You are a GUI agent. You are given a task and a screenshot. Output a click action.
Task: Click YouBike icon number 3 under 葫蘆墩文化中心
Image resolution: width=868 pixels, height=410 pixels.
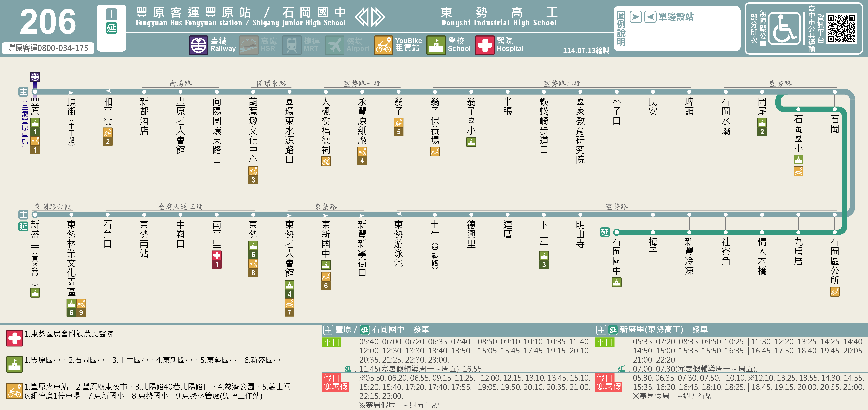tap(253, 175)
